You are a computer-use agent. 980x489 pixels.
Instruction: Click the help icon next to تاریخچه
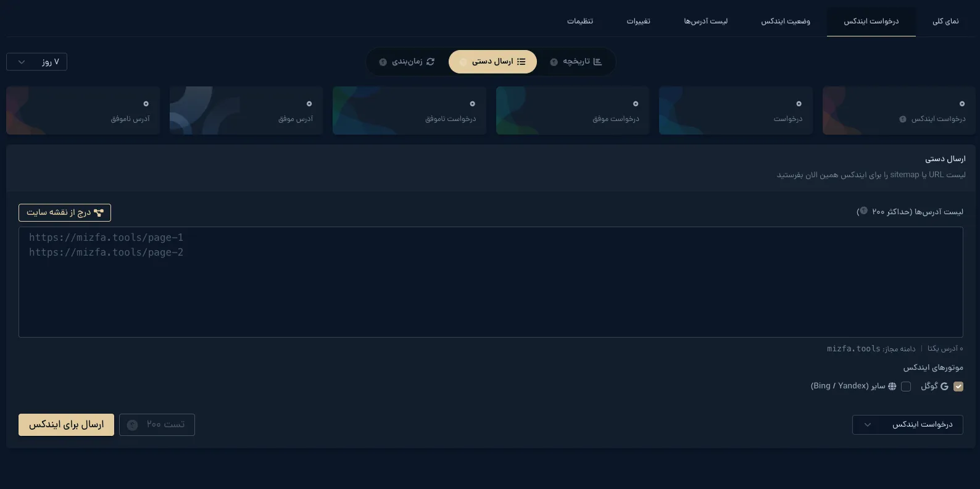click(x=554, y=62)
